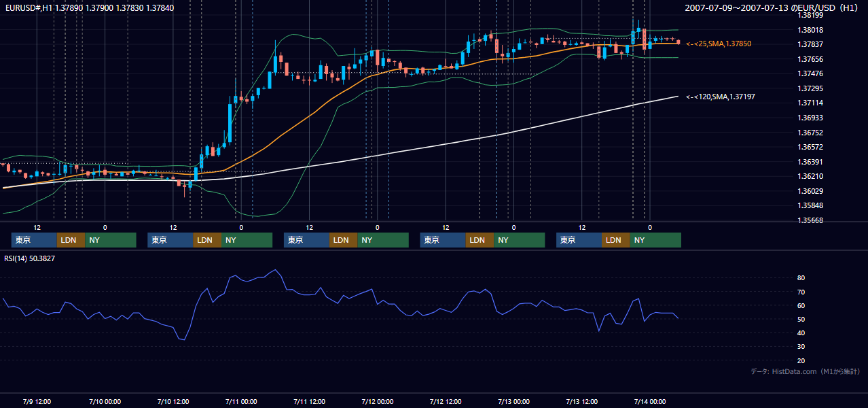Select the 7/12 12:00 time label
Screen dimensions: 868x408
coord(446,401)
